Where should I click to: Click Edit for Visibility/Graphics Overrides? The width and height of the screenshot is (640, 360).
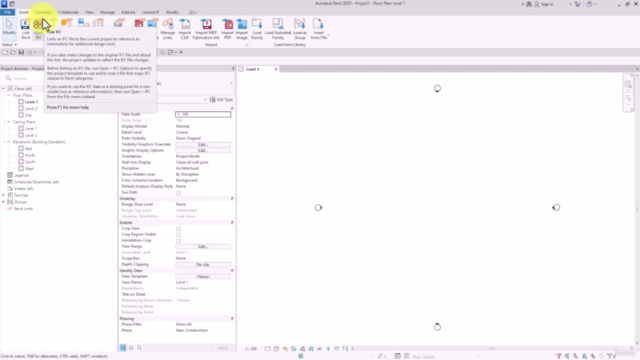[203, 144]
